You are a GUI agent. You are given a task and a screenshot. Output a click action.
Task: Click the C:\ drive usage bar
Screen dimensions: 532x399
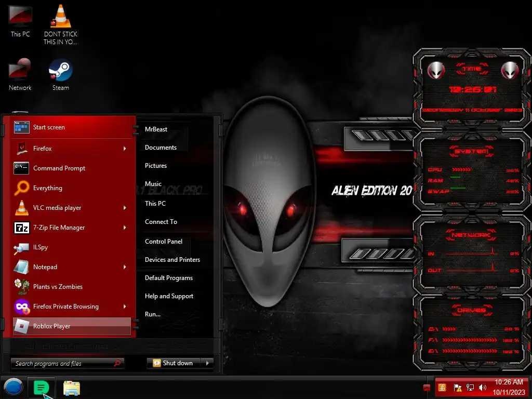click(x=449, y=329)
